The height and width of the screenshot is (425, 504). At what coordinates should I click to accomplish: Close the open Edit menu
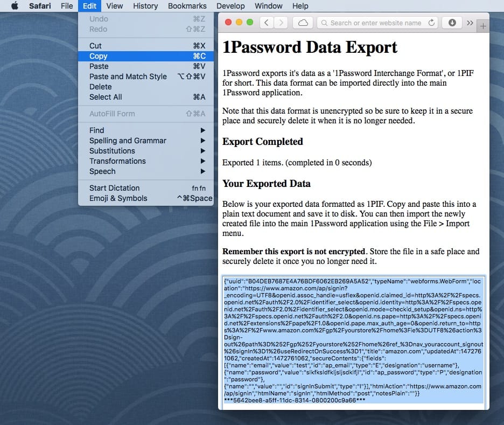coord(89,6)
